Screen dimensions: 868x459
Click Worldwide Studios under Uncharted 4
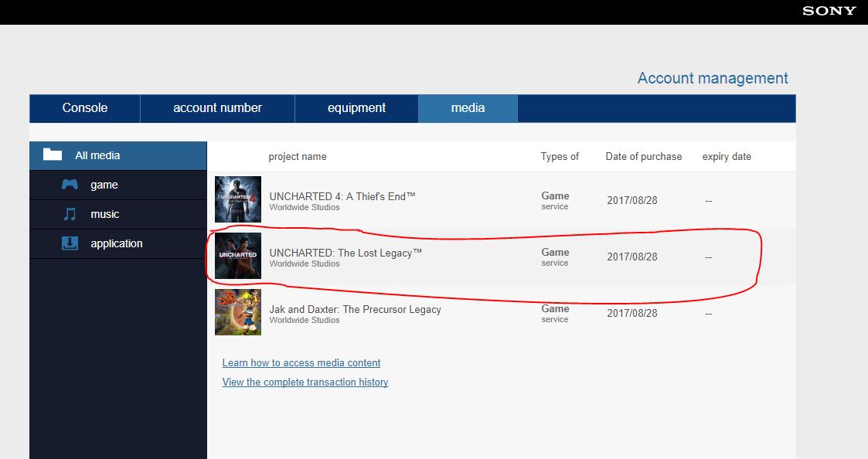tap(305, 207)
